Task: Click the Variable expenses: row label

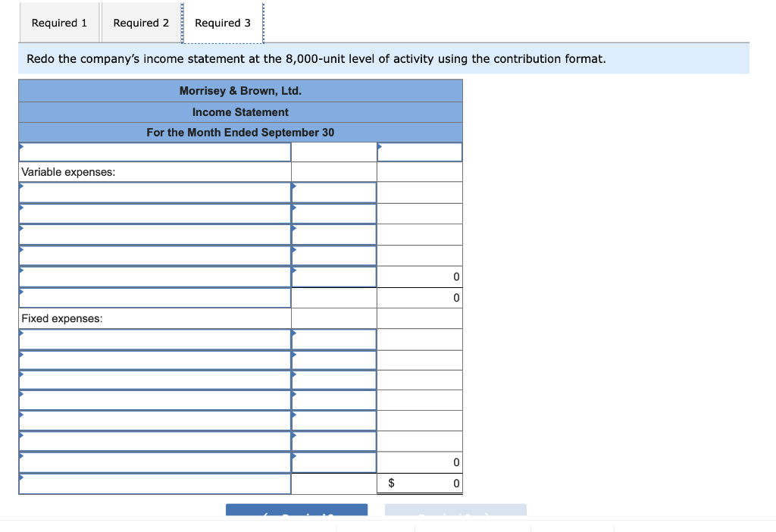Action: click(x=68, y=172)
